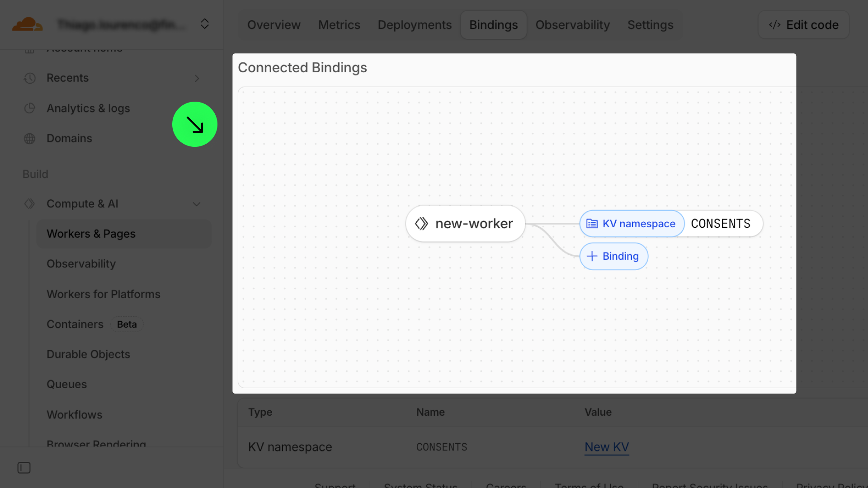Click the Cloudflare logo icon

click(x=27, y=24)
